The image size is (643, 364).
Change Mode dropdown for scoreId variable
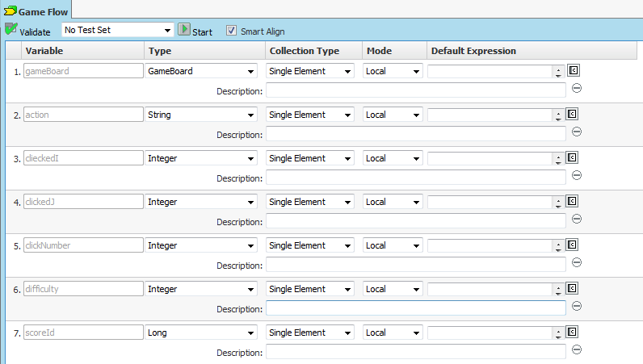coord(393,333)
